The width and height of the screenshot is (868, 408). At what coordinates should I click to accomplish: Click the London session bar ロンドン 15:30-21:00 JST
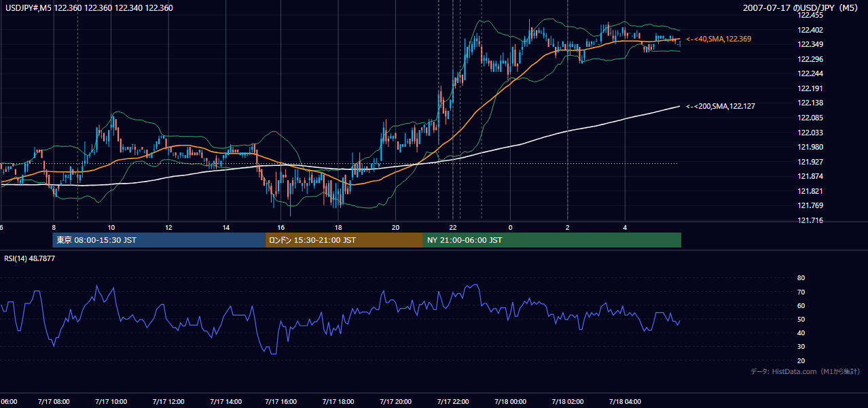[344, 240]
